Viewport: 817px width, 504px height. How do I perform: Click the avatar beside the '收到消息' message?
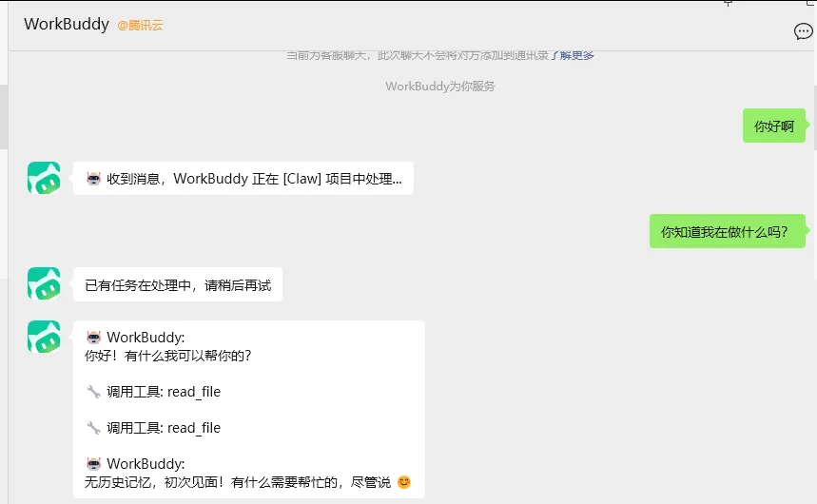pyautogui.click(x=44, y=178)
